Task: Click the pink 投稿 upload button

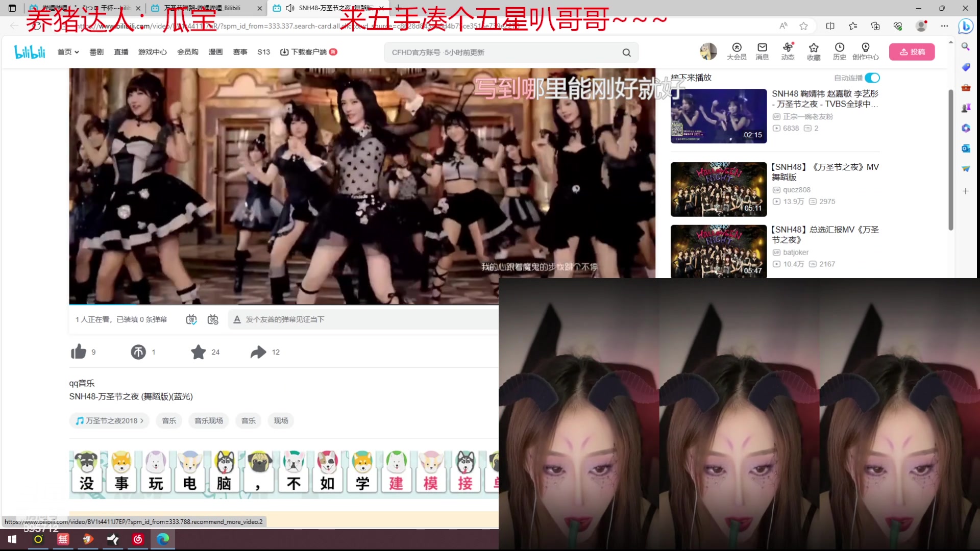Action: point(912,52)
